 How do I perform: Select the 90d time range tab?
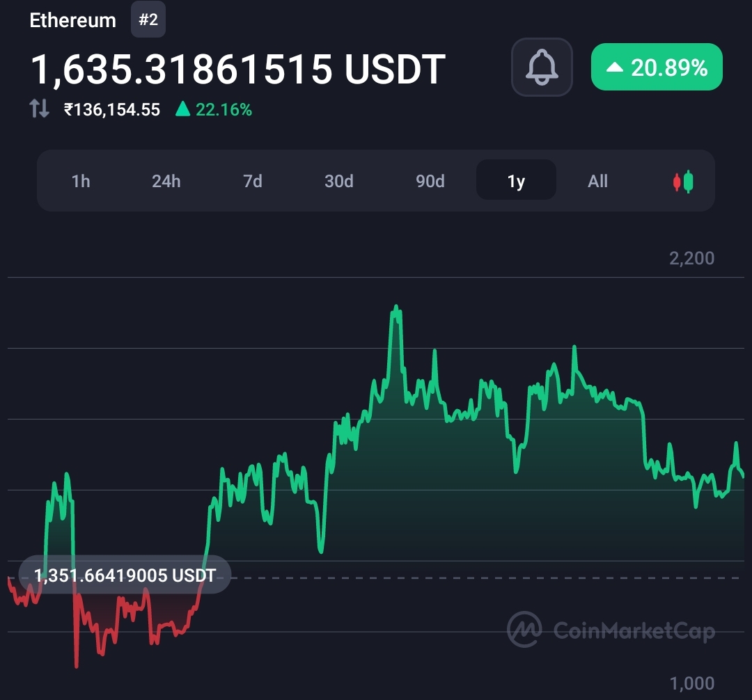(430, 181)
